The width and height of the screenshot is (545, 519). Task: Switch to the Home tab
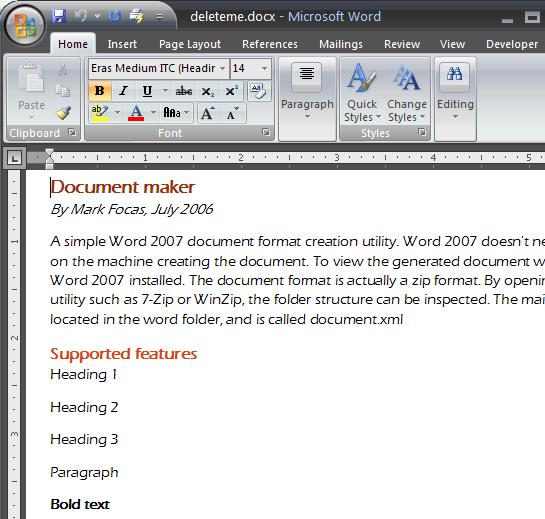click(x=73, y=44)
